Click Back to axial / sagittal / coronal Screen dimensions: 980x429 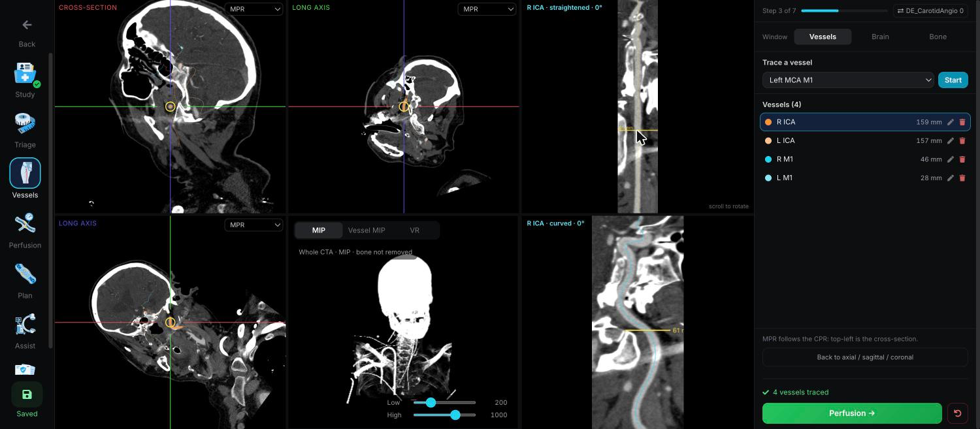[x=865, y=357]
